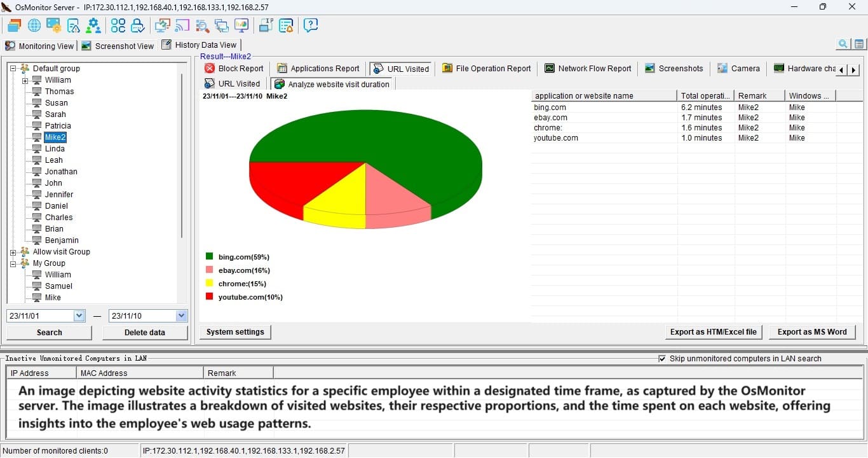Switch to Monitoring View tab
Screen dimensions: 868x458
(x=40, y=46)
